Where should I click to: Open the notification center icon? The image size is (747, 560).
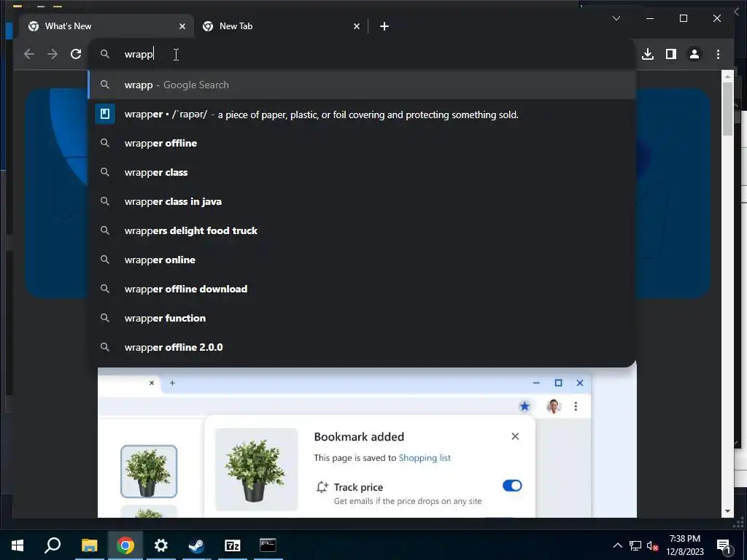(x=724, y=545)
